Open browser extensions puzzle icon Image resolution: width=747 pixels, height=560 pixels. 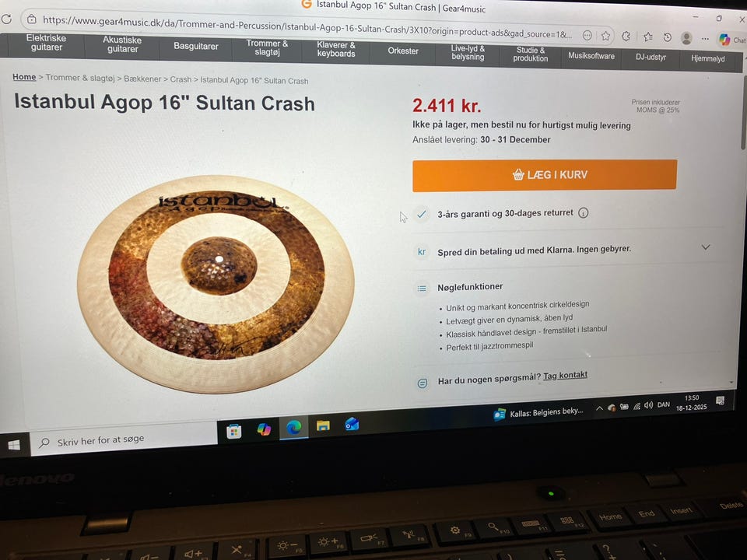626,36
